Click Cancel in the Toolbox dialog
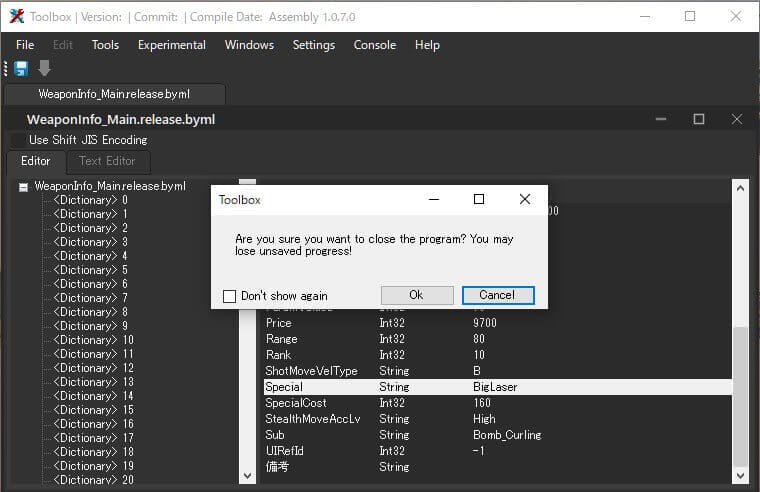 [498, 295]
